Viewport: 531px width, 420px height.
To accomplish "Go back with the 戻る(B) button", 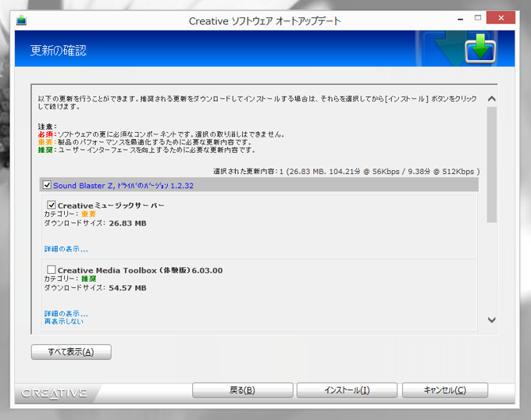I will (243, 390).
